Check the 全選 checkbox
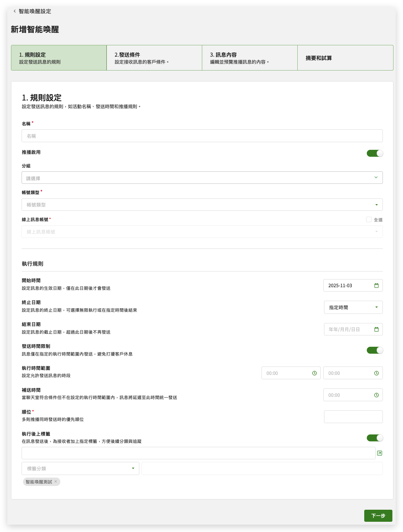The width and height of the screenshot is (403, 532). coord(369,220)
